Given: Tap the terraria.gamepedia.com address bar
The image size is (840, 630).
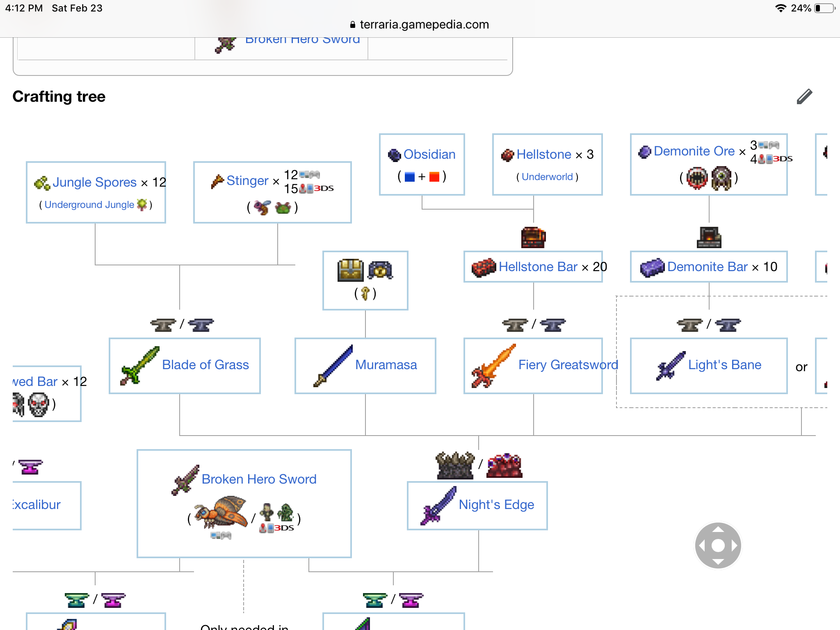Looking at the screenshot, I should coord(420,25).
